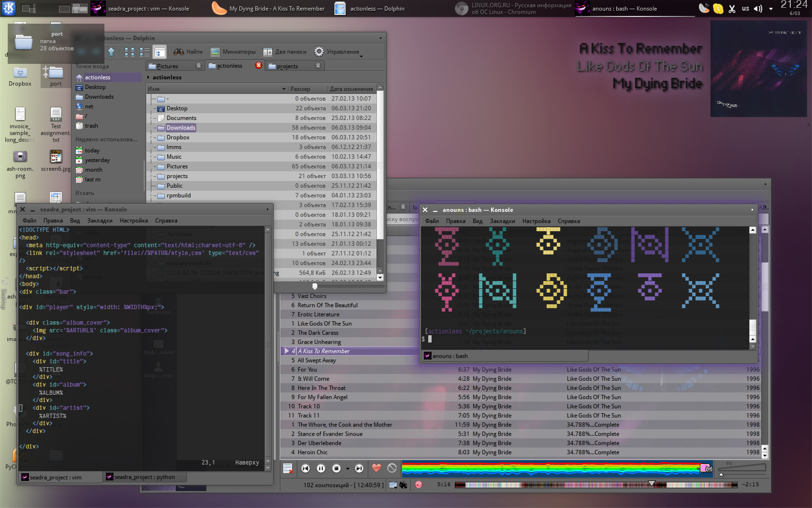Switch Dolphin to compact list view
Image resolution: width=812 pixels, height=508 pixels.
145,52
